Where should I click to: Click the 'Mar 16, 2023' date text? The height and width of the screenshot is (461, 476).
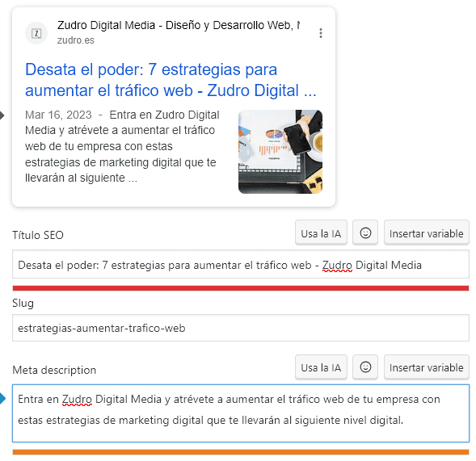pyautogui.click(x=58, y=115)
